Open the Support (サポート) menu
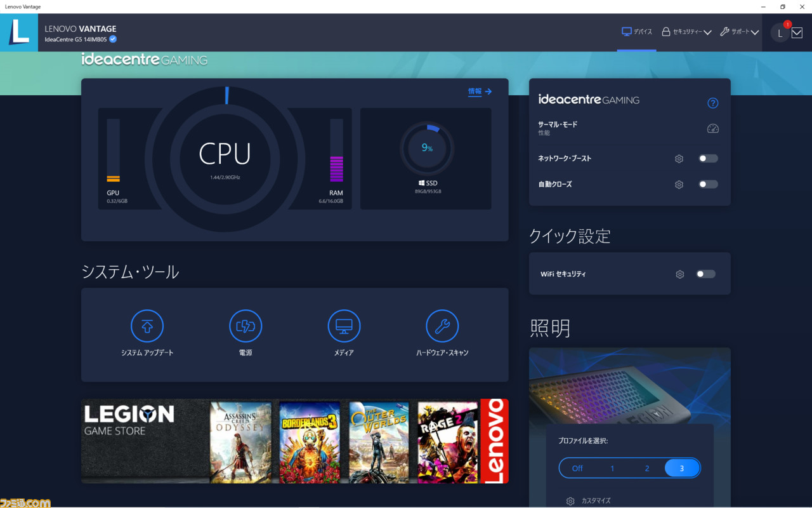 [740, 32]
